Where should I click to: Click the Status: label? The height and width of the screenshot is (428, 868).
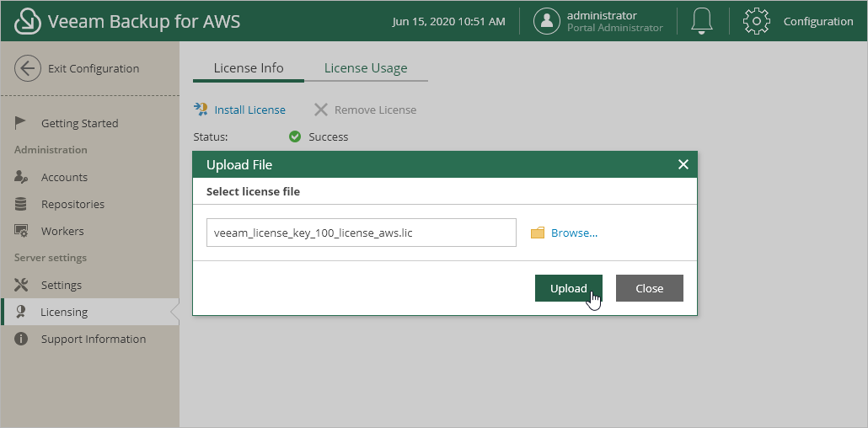tap(211, 136)
